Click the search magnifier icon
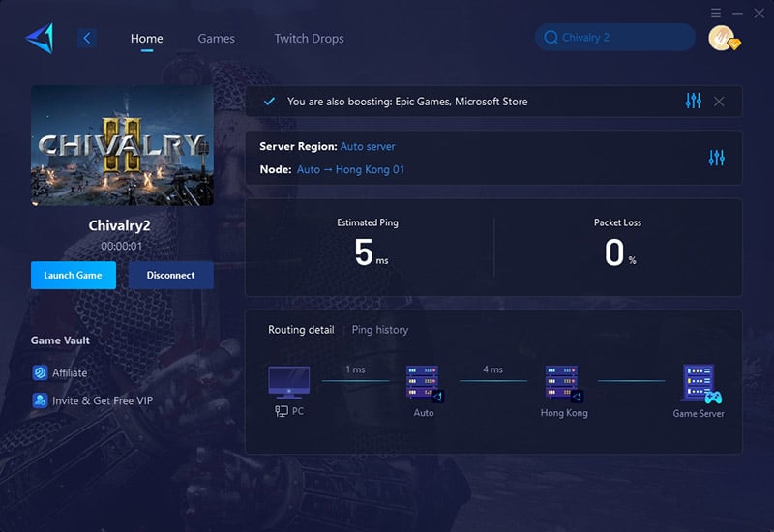The width and height of the screenshot is (774, 532). [551, 37]
